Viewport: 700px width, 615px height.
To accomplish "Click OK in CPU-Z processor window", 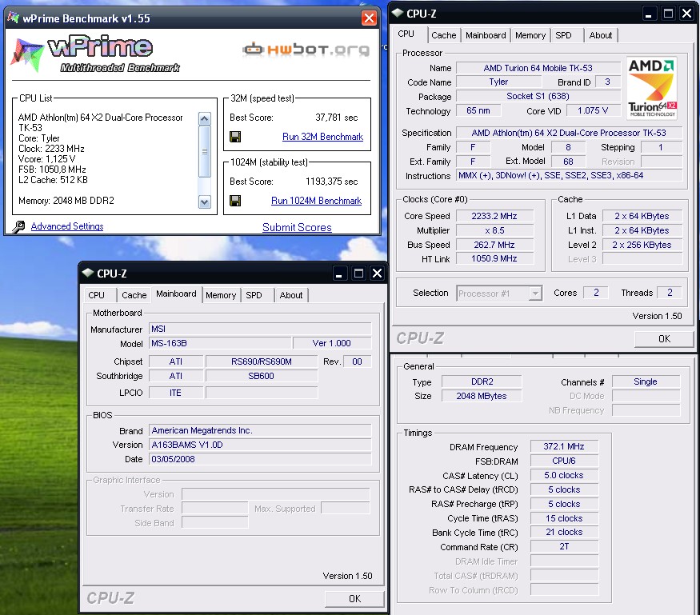I will tap(664, 339).
